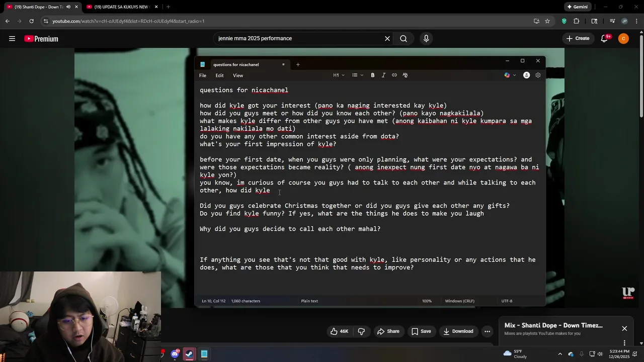Download the YouTube video
Screen dimensions: 644x362
point(458,331)
